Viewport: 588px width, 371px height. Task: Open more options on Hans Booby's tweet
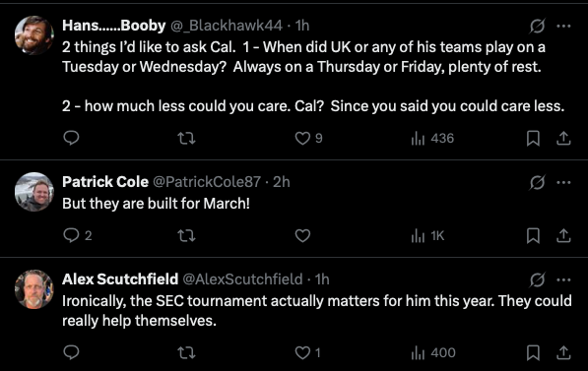click(x=563, y=26)
